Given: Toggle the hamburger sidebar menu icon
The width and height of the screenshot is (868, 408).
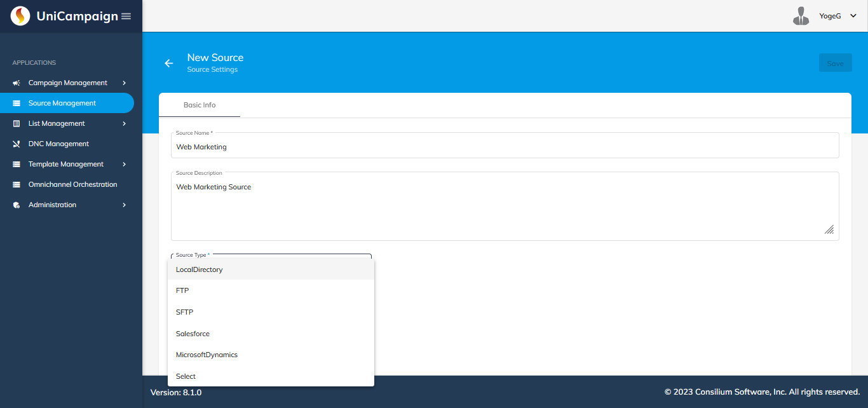Looking at the screenshot, I should (126, 17).
